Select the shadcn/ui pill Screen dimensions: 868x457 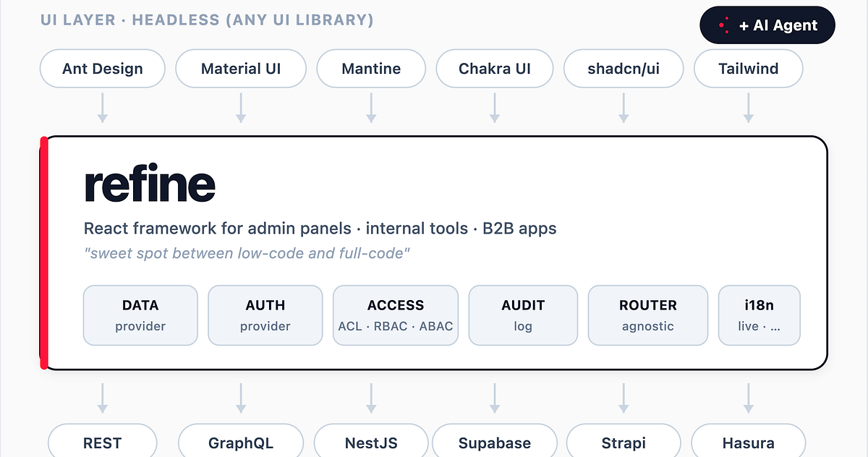tap(624, 69)
